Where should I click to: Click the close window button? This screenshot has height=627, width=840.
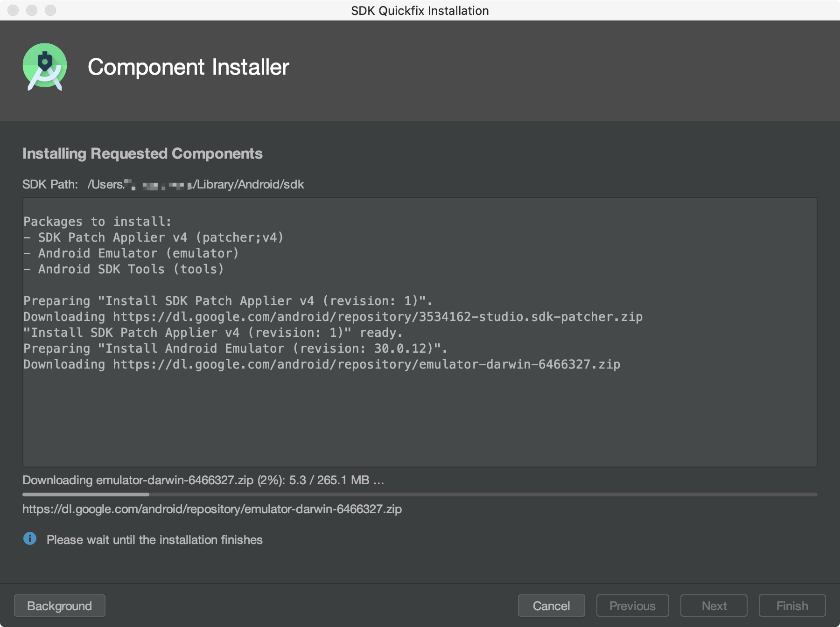click(13, 10)
